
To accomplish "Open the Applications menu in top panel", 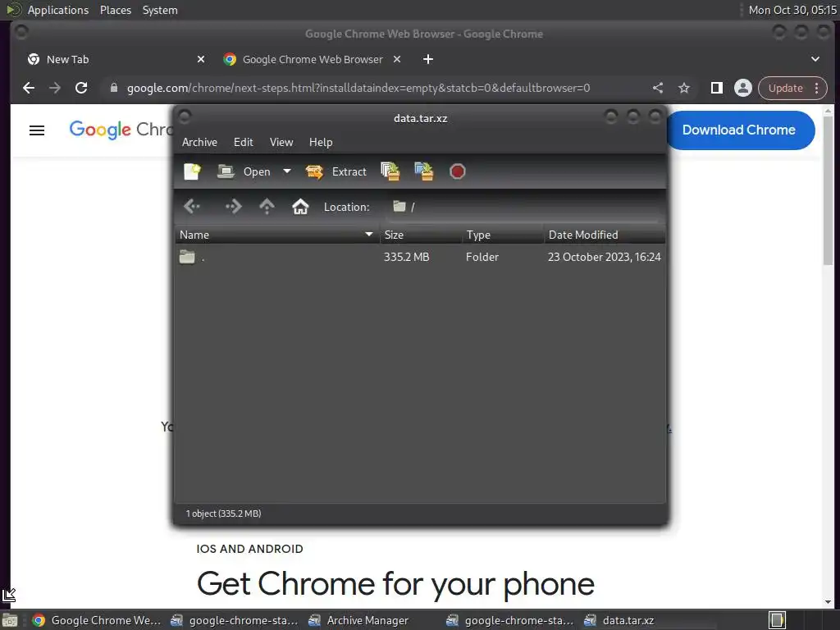I will tap(58, 10).
